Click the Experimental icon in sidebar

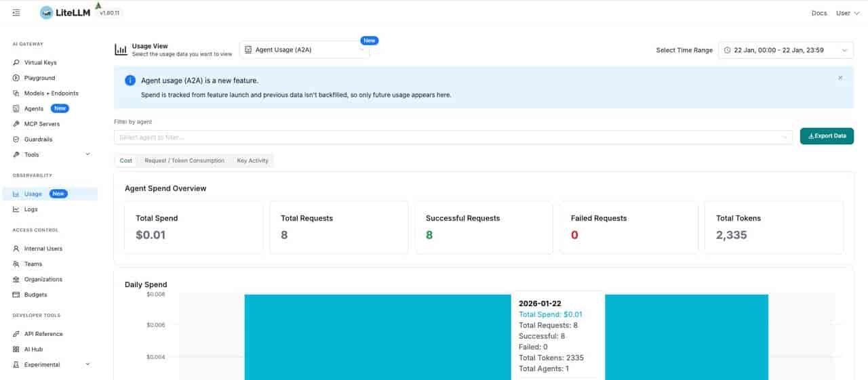(16, 364)
